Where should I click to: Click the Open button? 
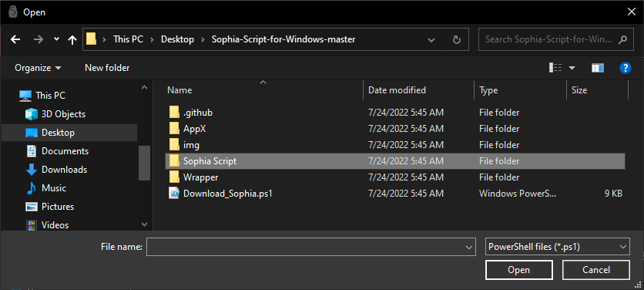tap(518, 270)
